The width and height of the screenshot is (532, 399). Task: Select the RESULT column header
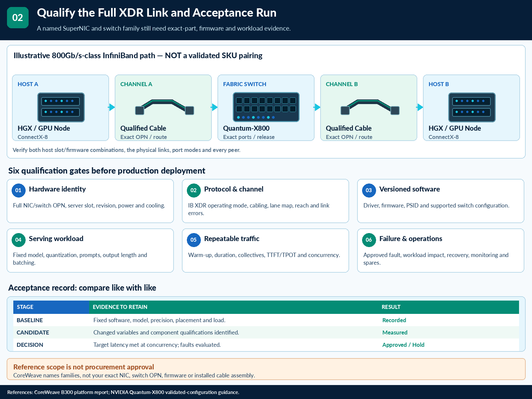449,307
